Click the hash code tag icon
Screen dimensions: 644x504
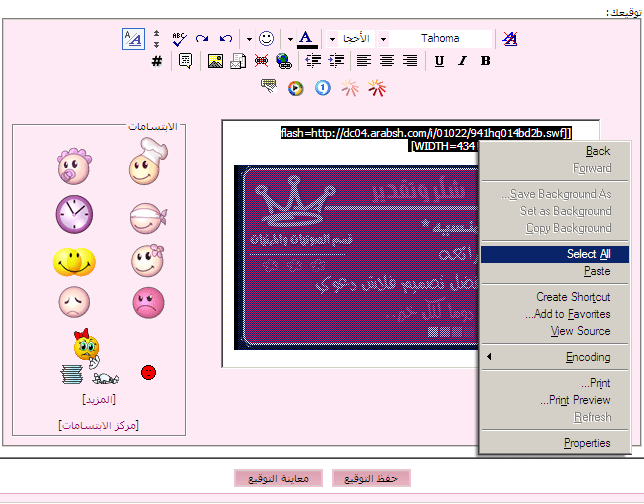click(x=156, y=61)
